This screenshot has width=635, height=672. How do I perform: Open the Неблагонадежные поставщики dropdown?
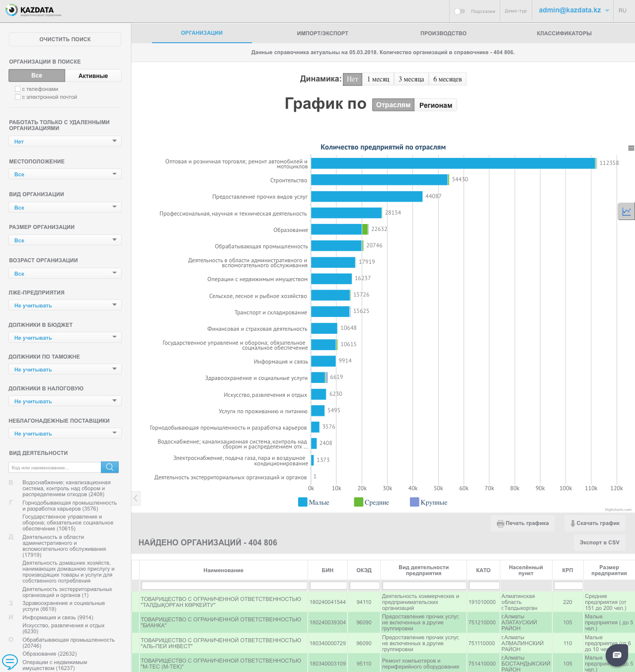(x=65, y=434)
